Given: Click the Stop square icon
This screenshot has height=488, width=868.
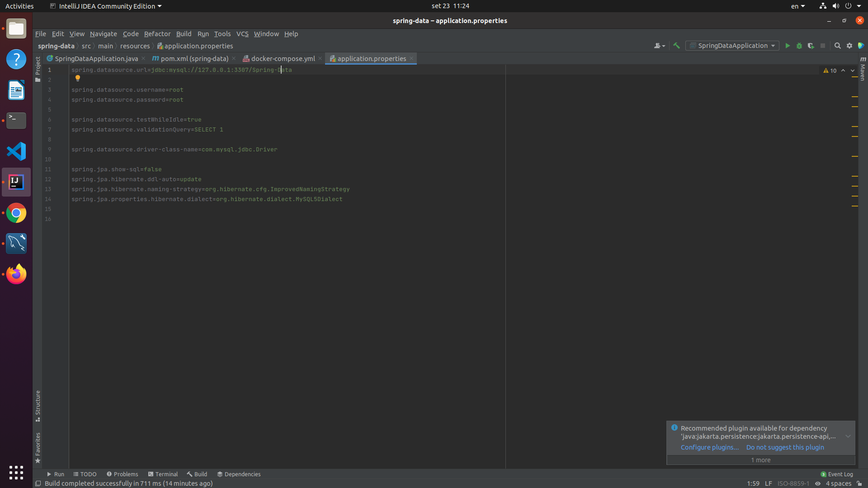Looking at the screenshot, I should click(x=823, y=46).
